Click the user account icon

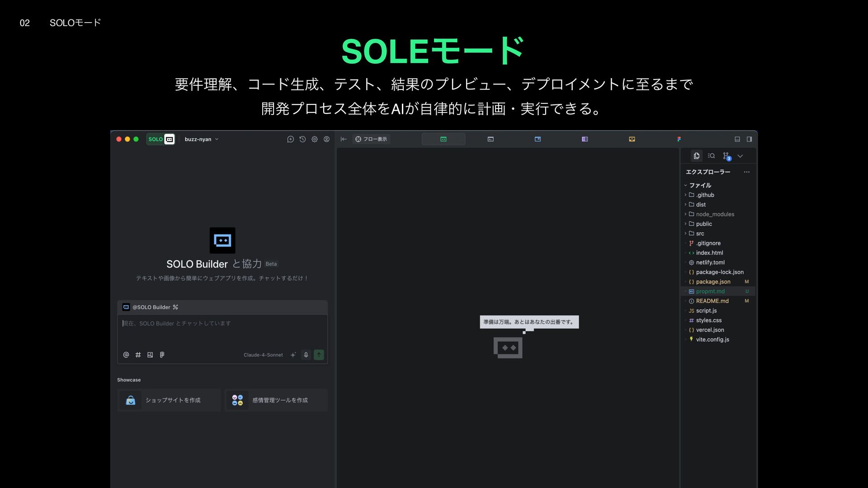[326, 139]
